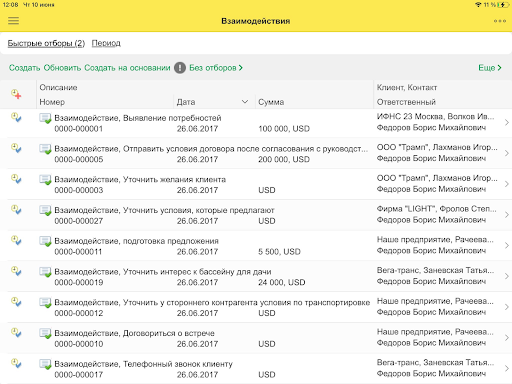This screenshot has height=384, width=512.
Task: Expand the Еще menu
Action: pyautogui.click(x=490, y=68)
